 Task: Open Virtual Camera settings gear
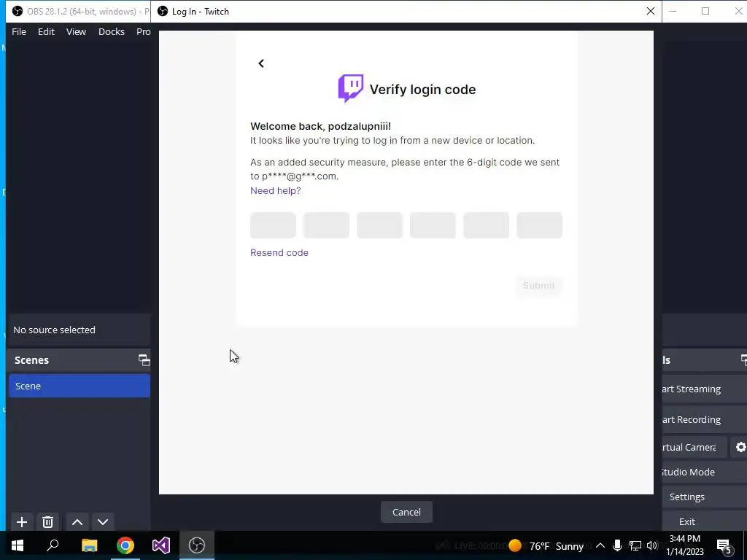pyautogui.click(x=740, y=447)
